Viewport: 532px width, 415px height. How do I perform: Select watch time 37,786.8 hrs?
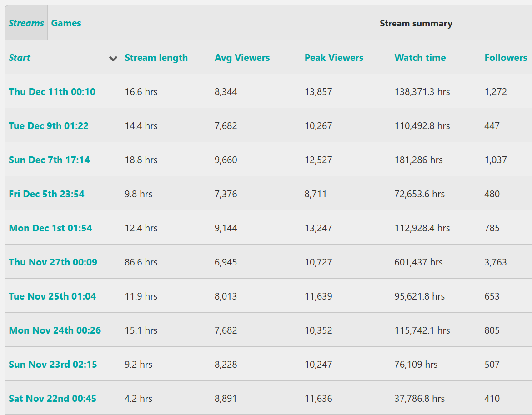click(419, 398)
